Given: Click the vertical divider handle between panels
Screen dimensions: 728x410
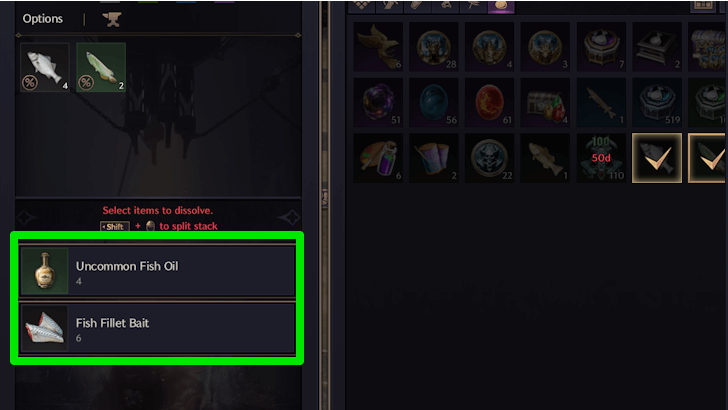Looking at the screenshot, I should click(325, 199).
